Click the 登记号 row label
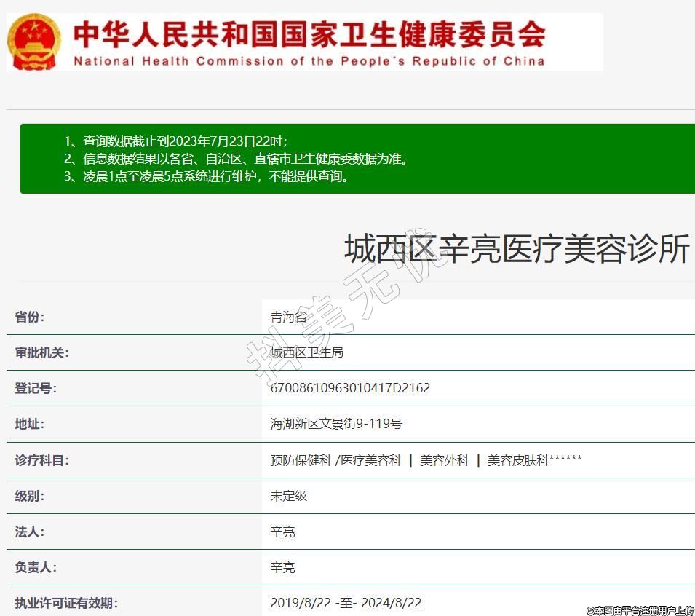This screenshot has height=616, width=695. (x=36, y=388)
